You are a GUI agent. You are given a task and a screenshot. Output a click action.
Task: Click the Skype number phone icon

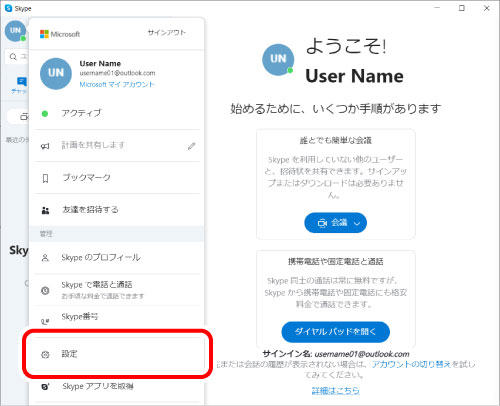pyautogui.click(x=45, y=322)
